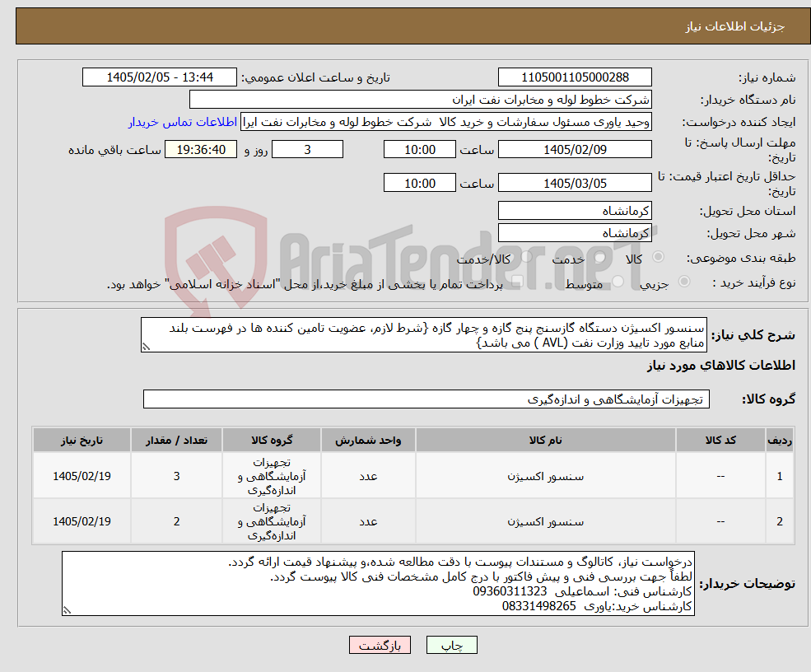Viewport: 811px width, 672px height.
Task: Click the response deadline time 10:00 field
Action: [x=419, y=150]
